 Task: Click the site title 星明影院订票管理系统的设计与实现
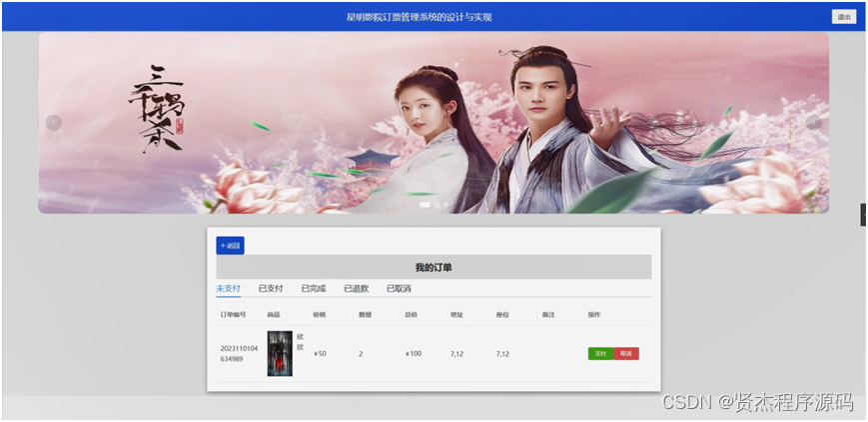click(420, 17)
